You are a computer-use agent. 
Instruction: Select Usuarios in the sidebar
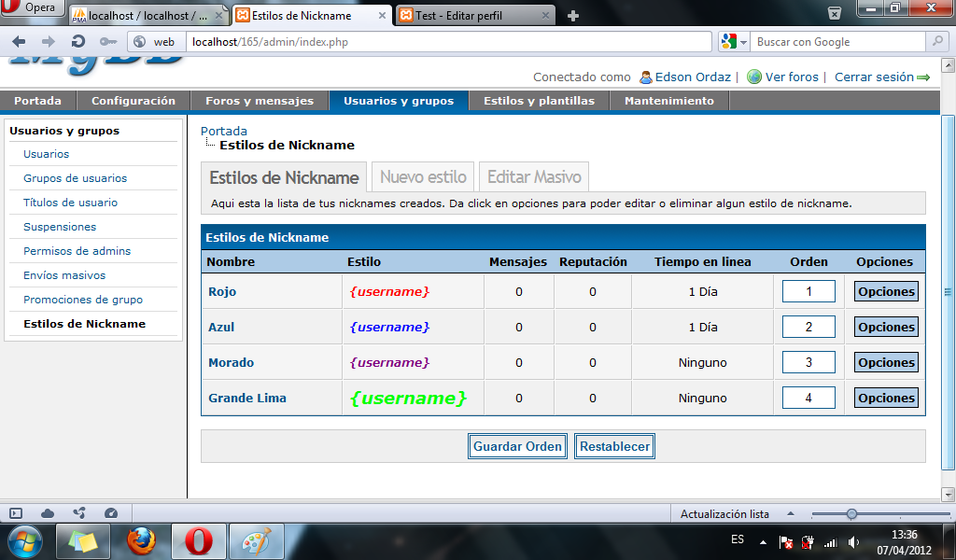point(47,154)
